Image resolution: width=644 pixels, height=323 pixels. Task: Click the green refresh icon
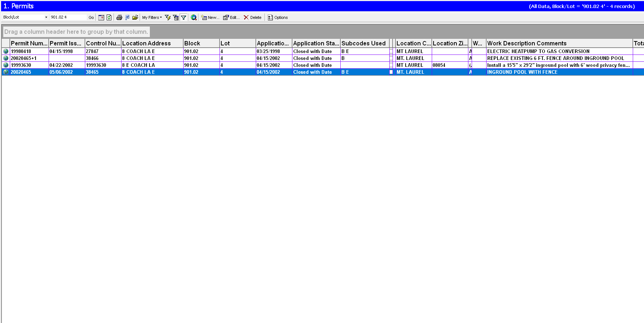109,17
